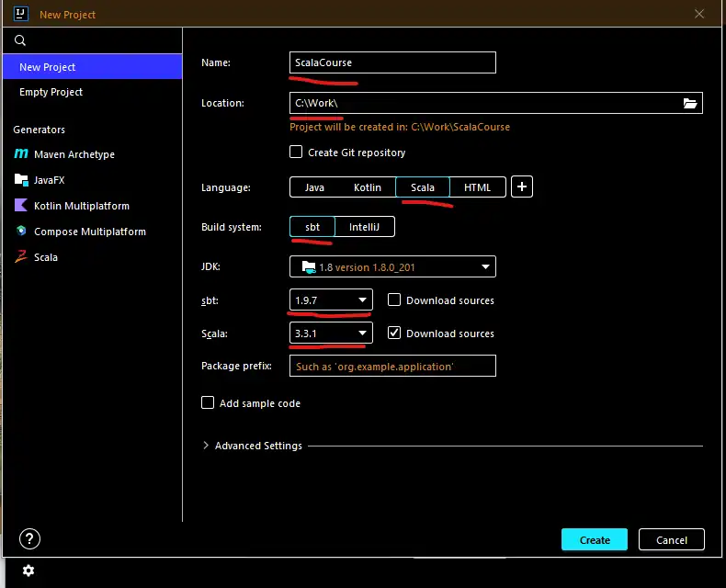Screen dimensions: 726x588
Task: Pick the Compose Multiplatform generator
Action: 89,232
